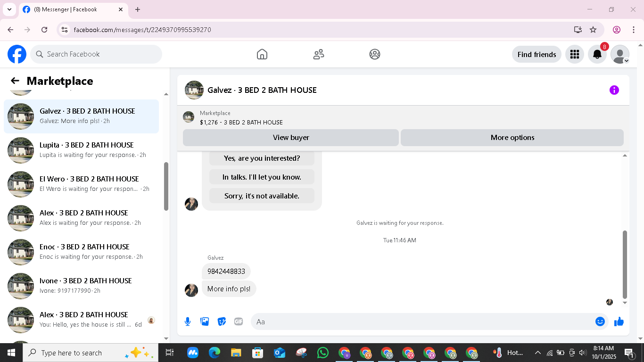644x362 pixels.
Task: Click install app icon in address bar
Action: [x=578, y=30]
